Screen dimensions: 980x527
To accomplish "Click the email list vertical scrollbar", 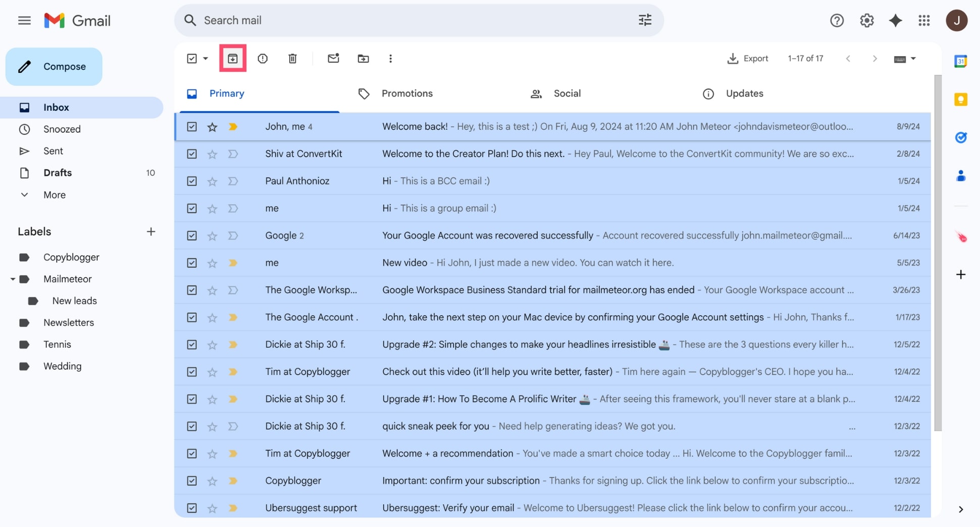I will [x=938, y=253].
